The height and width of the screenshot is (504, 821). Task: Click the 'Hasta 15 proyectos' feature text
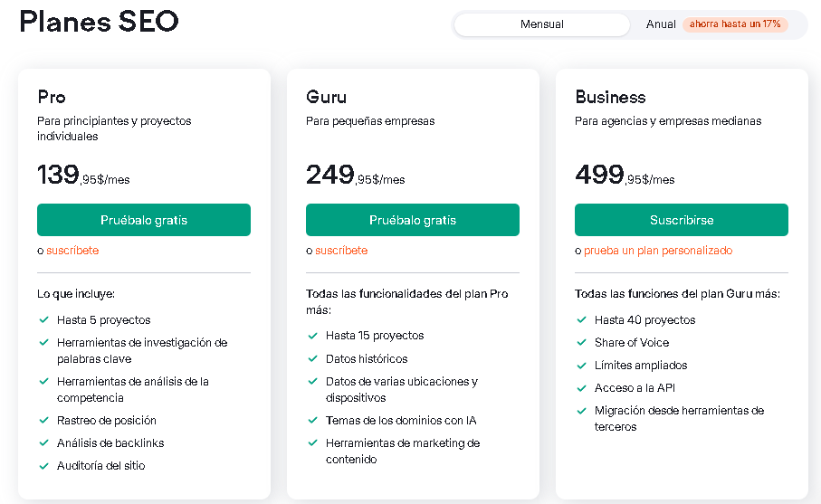375,336
